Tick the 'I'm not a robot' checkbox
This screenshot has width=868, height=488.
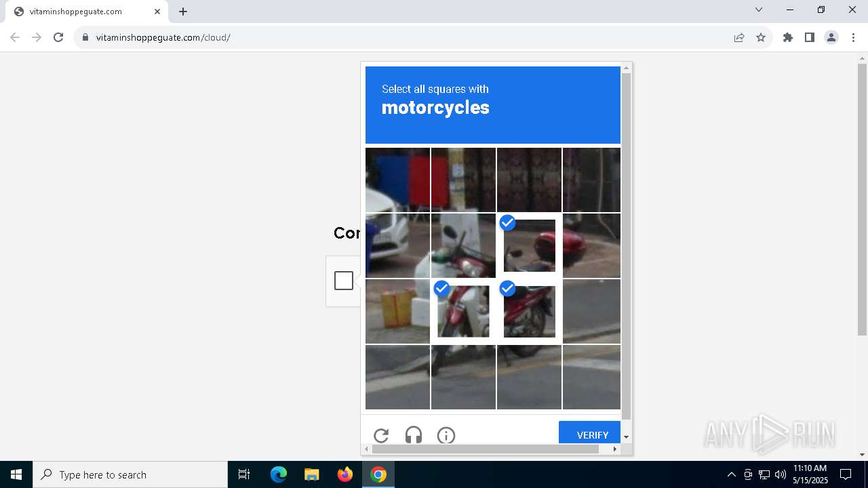pyautogui.click(x=344, y=281)
